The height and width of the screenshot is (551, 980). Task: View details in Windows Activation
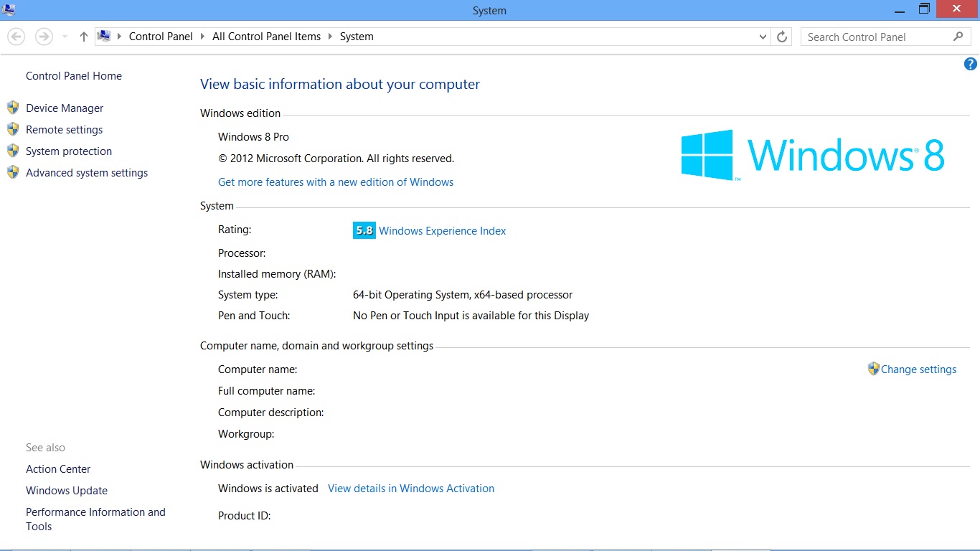[x=410, y=488]
